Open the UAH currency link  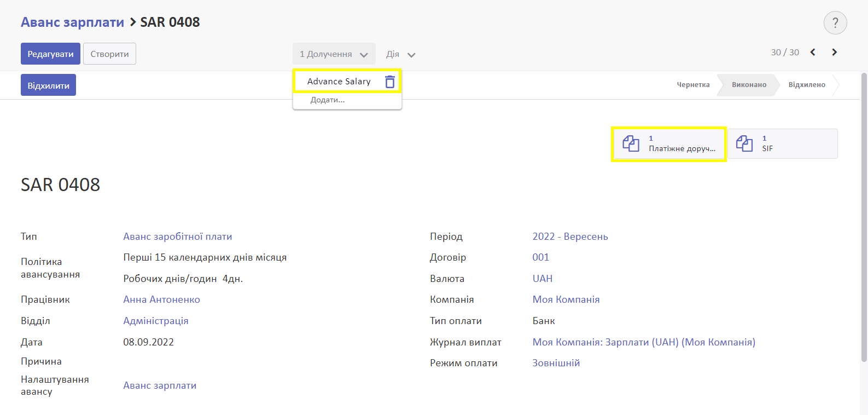(543, 279)
